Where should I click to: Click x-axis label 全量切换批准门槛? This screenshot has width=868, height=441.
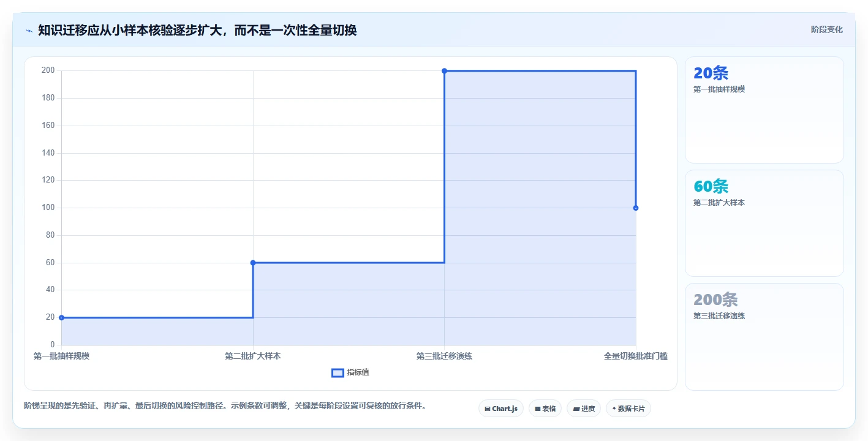636,356
